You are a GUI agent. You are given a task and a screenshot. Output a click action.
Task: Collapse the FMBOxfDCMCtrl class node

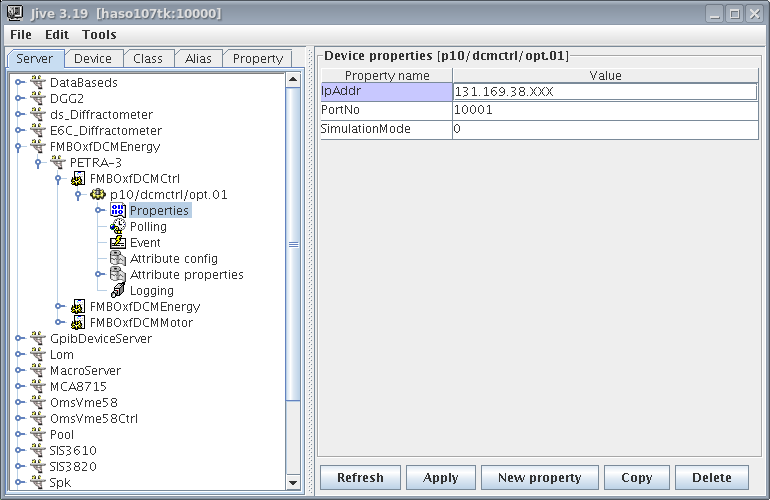[x=58, y=179]
